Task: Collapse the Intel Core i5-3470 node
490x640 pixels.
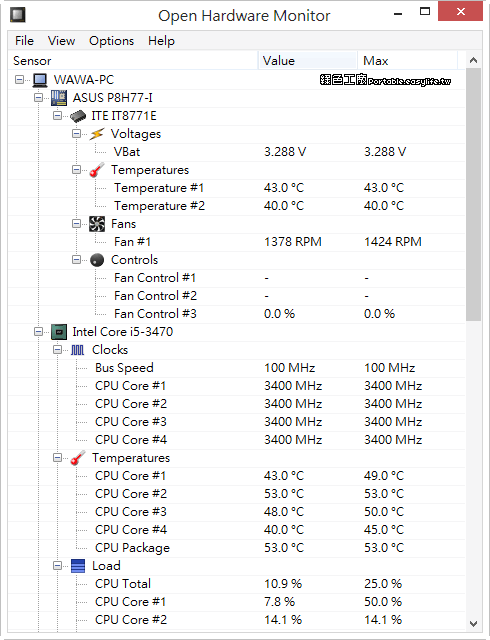Action: (x=38, y=331)
